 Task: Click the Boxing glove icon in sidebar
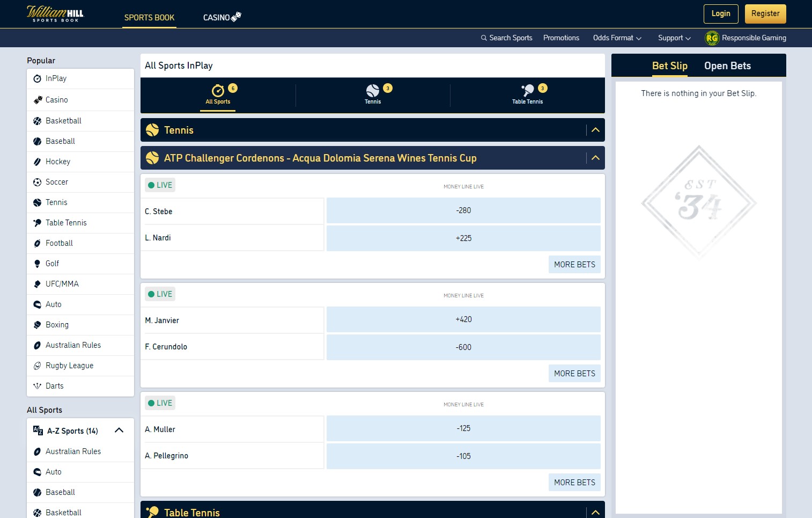coord(37,325)
